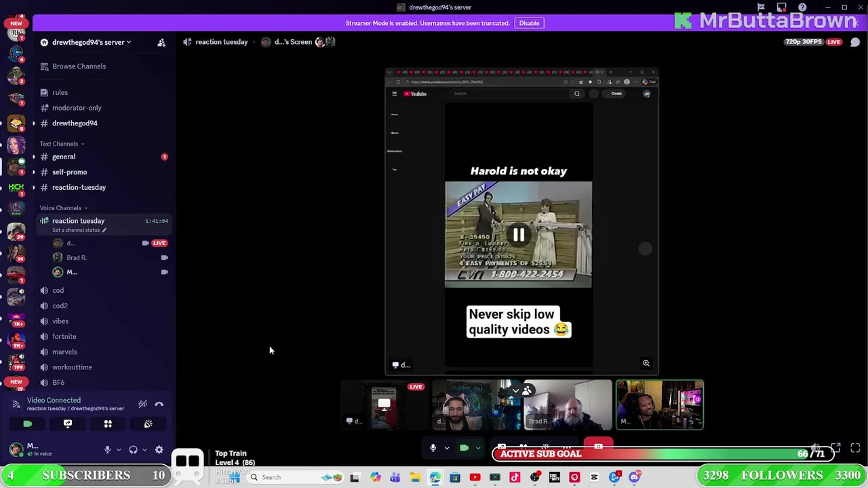This screenshot has height=488, width=868.
Task: Mute microphone in call control bar
Action: pyautogui.click(x=433, y=448)
